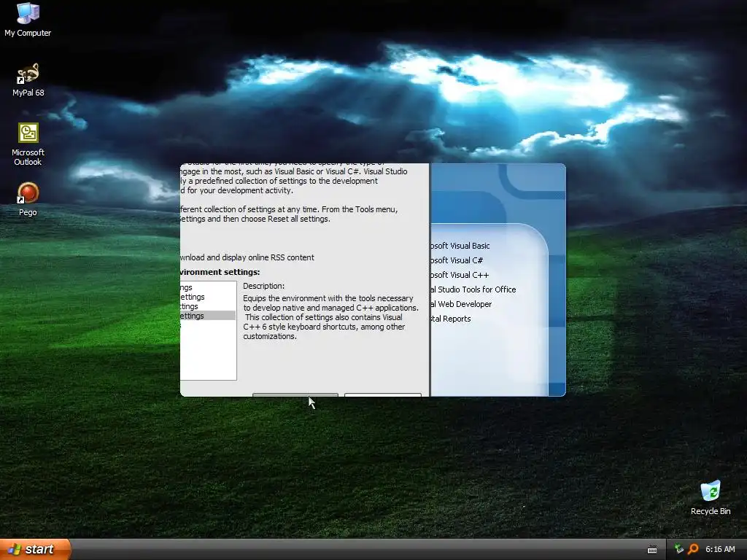The width and height of the screenshot is (747, 560).
Task: Open the Start menu
Action: point(35,549)
